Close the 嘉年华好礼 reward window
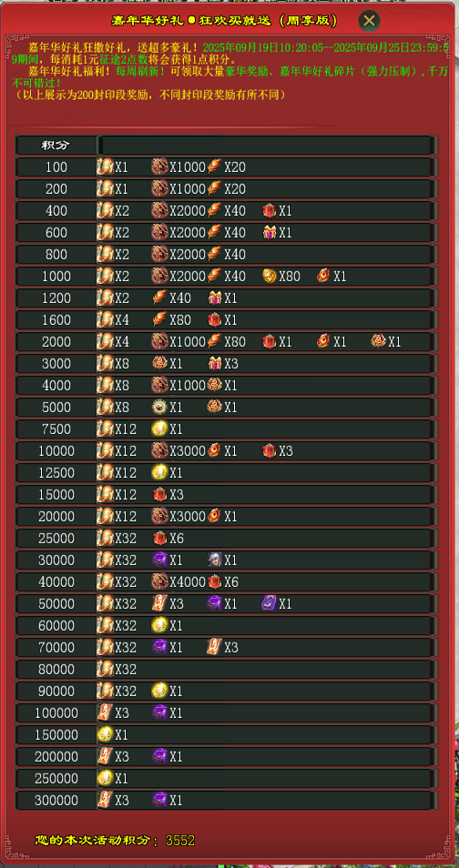 (x=369, y=21)
